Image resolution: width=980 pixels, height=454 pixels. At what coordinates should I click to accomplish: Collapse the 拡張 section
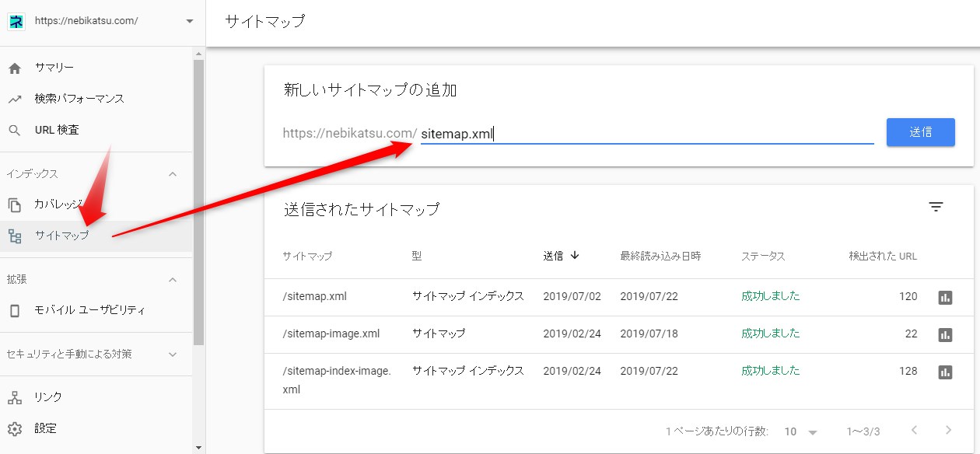[173, 280]
